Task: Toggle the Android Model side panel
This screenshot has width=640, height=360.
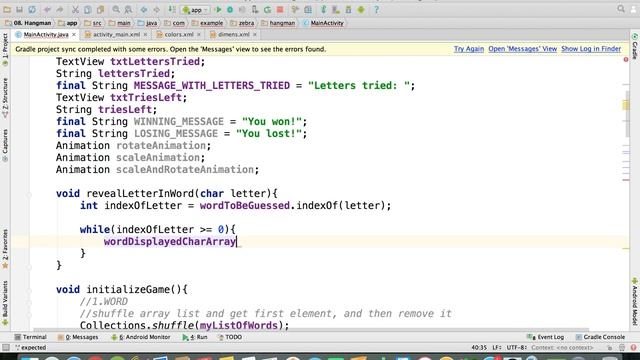Action: (x=635, y=302)
